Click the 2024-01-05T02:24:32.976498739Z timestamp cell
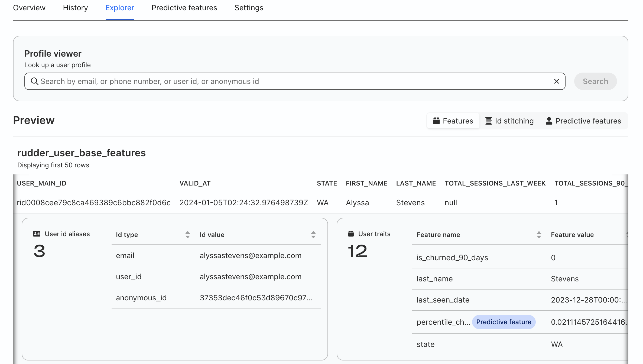This screenshot has width=643, height=364. [244, 203]
